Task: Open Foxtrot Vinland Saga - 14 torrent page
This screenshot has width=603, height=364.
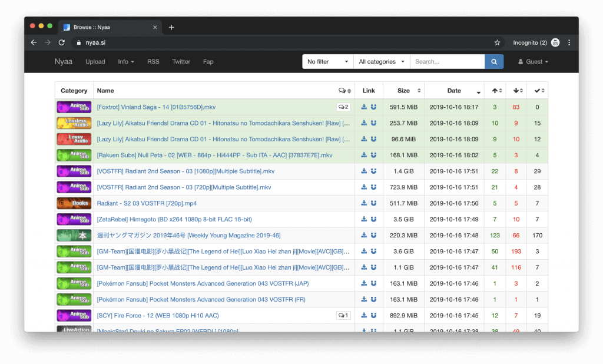Action: pos(156,107)
